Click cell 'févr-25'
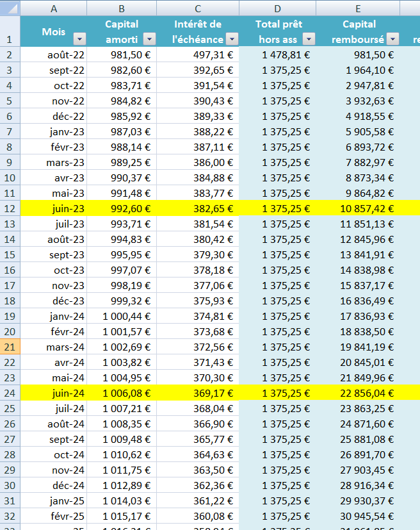The height and width of the screenshot is (530, 420). pos(54,516)
